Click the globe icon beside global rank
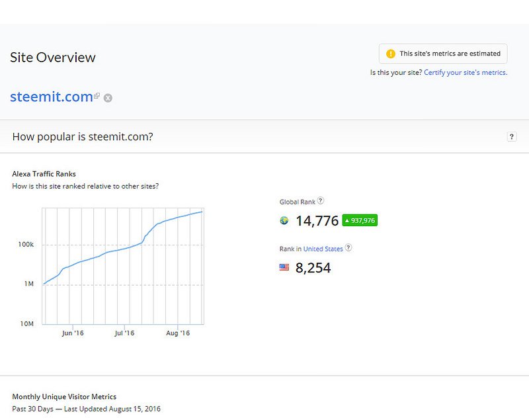 (x=284, y=221)
